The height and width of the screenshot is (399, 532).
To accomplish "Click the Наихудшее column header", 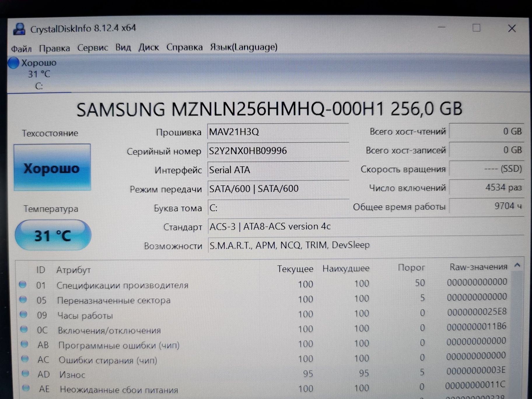I will (x=346, y=268).
